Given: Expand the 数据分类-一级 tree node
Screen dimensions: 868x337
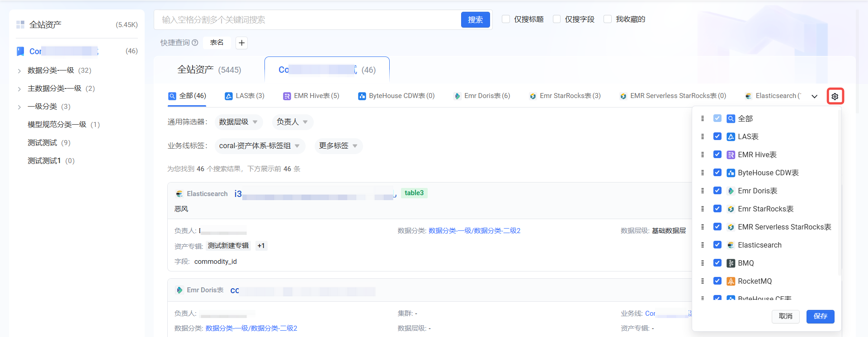Looking at the screenshot, I should tap(19, 70).
